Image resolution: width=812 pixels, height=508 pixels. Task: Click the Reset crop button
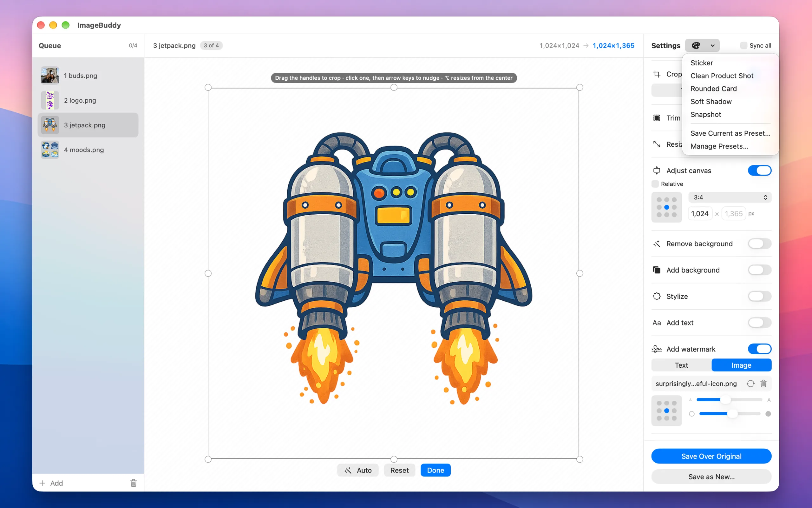click(x=399, y=470)
